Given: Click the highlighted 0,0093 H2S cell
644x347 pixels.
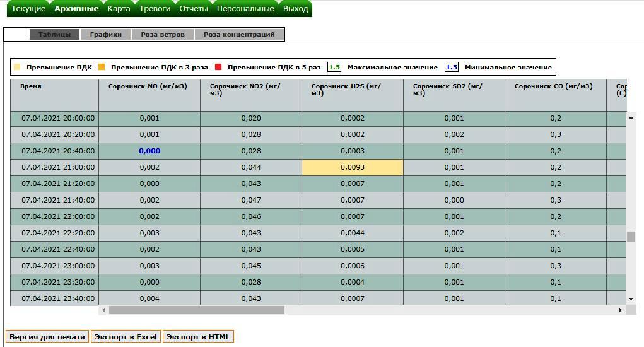Looking at the screenshot, I should [x=352, y=167].
